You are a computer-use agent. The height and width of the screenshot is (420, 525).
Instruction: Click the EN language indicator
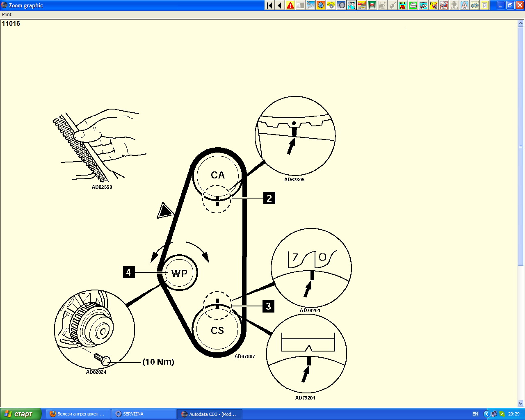pos(475,414)
